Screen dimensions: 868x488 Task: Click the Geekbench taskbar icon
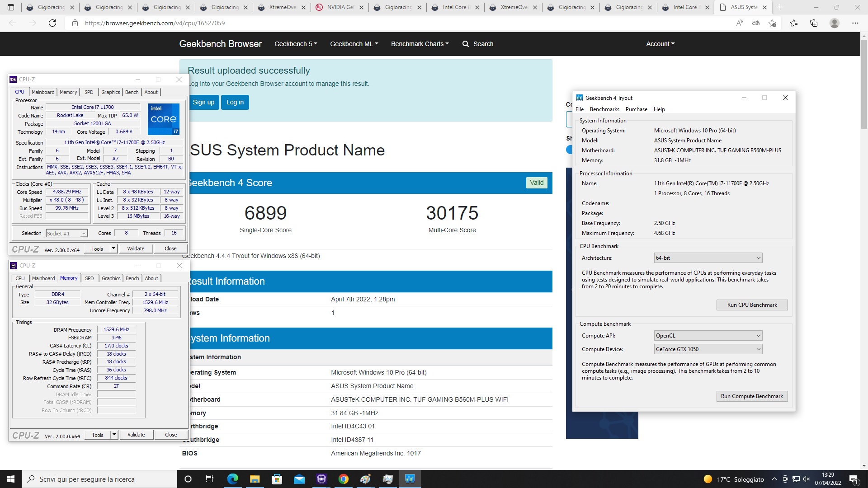410,479
